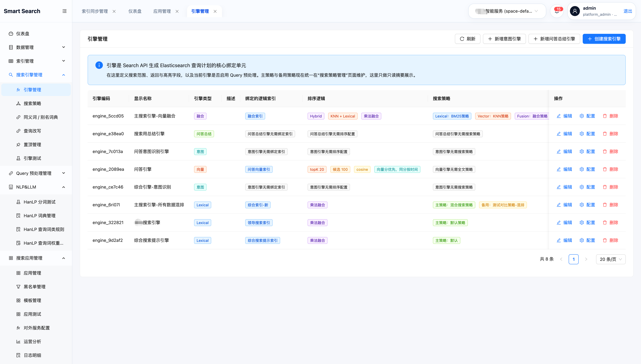Viewport: 641px width, 364px height.
Task: Delete engine_6ri07l row
Action: pos(610,205)
